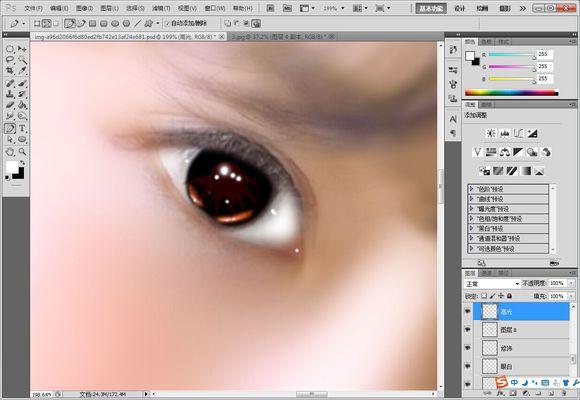Expand the "黑白" presets group

(x=471, y=228)
